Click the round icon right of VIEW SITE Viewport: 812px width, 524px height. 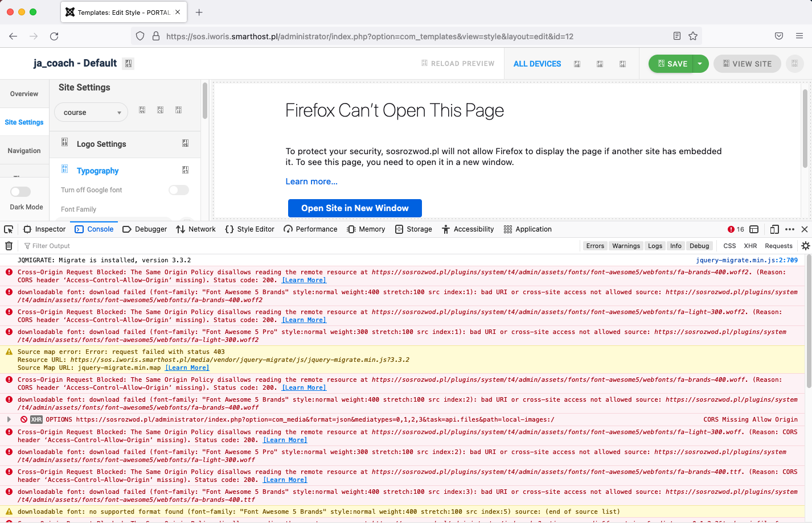click(x=794, y=64)
